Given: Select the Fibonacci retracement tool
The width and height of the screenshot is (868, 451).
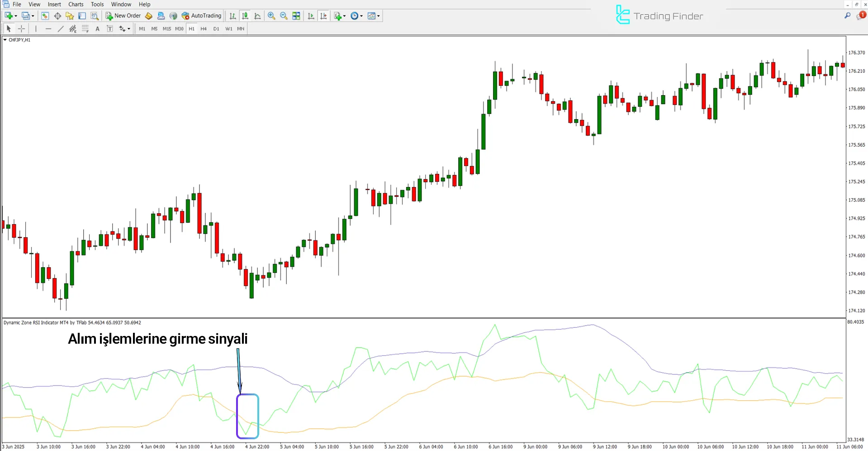Looking at the screenshot, I should pos(85,29).
